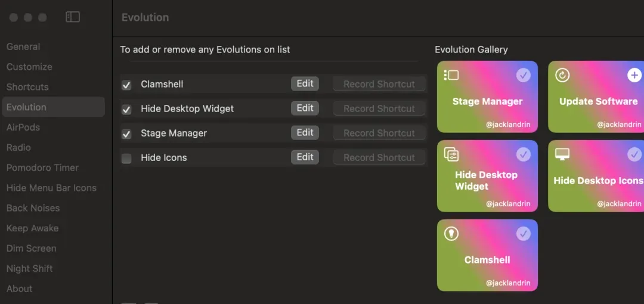This screenshot has height=304, width=644.
Task: Click the checkmark badge on Stage Manager card
Action: pyautogui.click(x=524, y=75)
